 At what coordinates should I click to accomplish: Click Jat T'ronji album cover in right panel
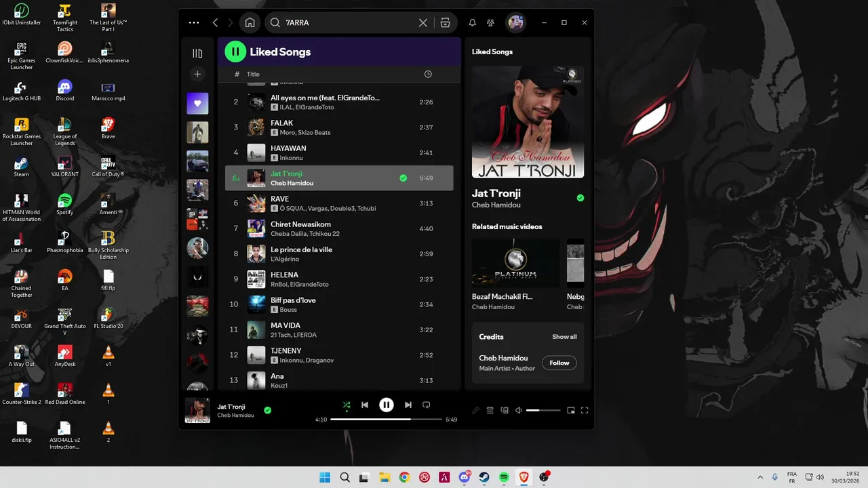[528, 122]
